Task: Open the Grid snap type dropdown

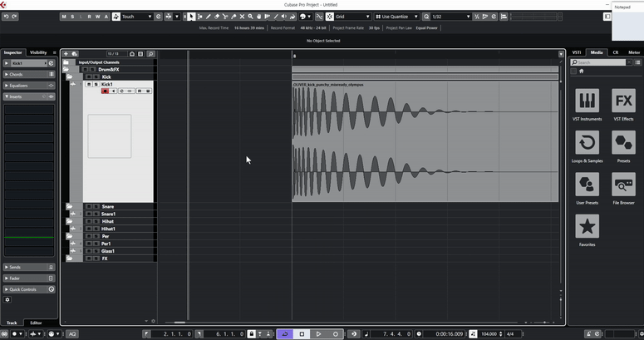Action: (x=353, y=17)
